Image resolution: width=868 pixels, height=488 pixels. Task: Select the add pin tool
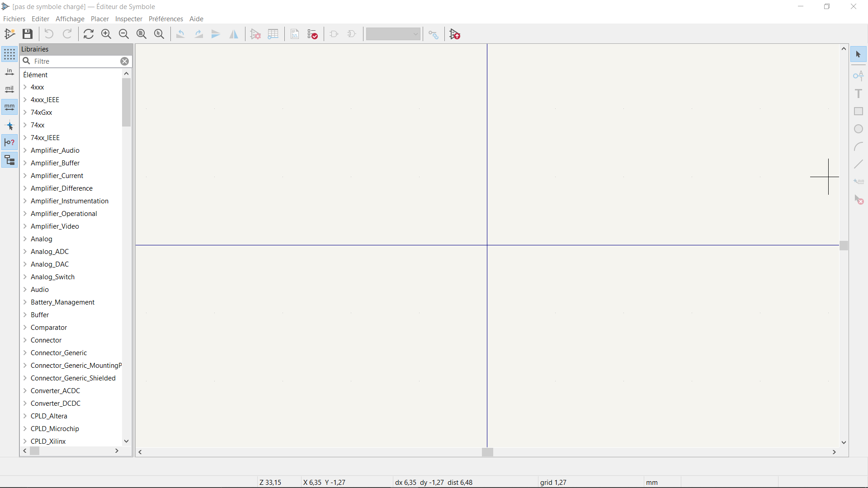[859, 75]
